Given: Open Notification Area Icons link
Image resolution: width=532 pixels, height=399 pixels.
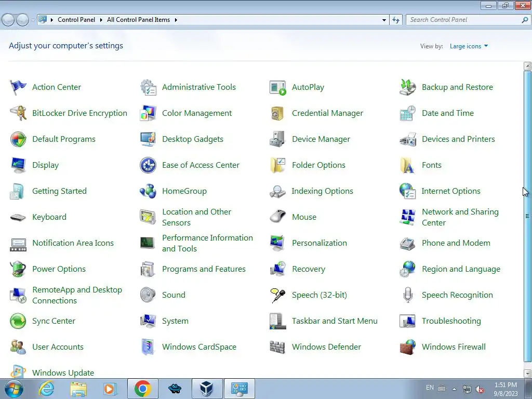Looking at the screenshot, I should click(x=73, y=243).
